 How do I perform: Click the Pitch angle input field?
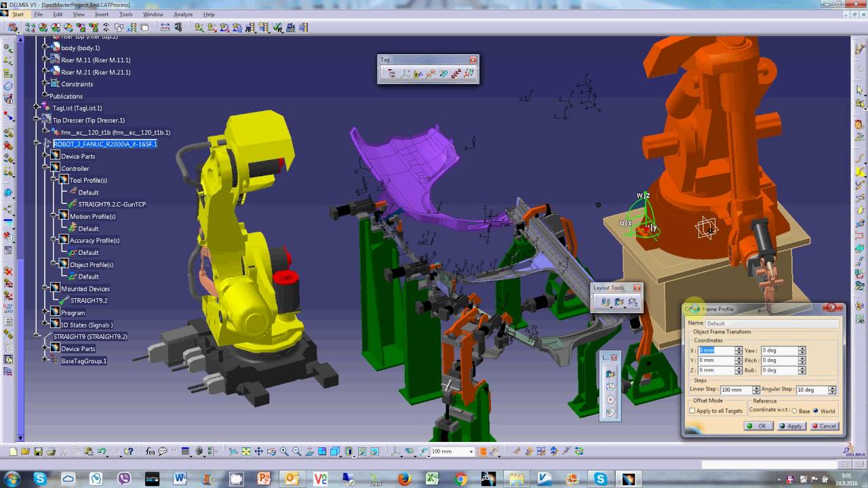779,361
